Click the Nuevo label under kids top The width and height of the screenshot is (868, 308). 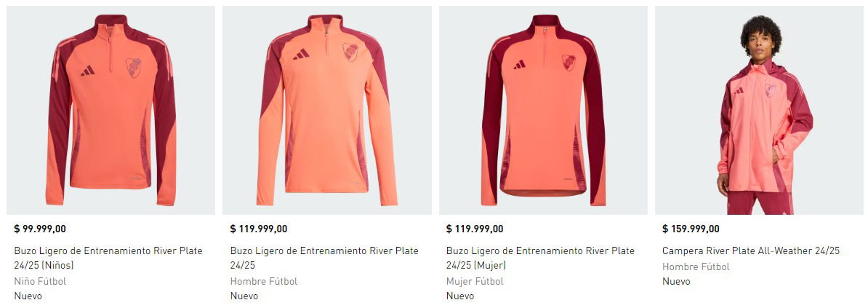tap(28, 296)
